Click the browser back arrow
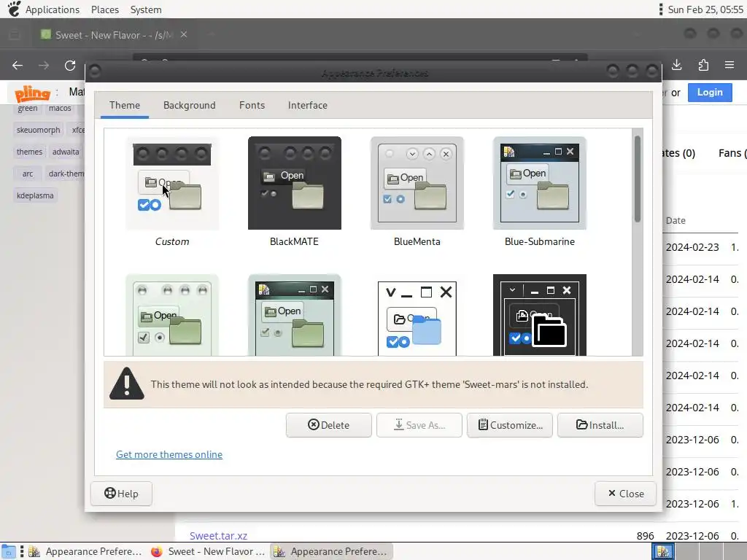 pyautogui.click(x=18, y=65)
